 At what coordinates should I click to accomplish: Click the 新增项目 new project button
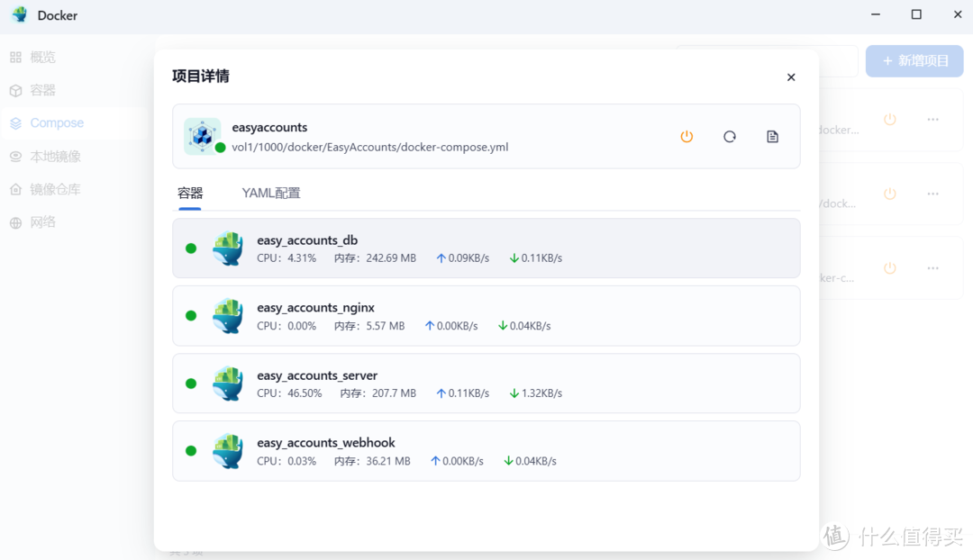[x=914, y=60]
